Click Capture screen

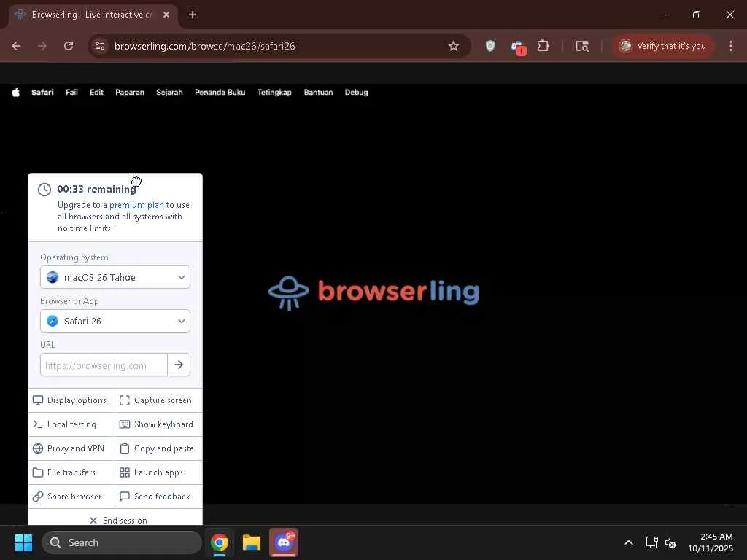pyautogui.click(x=158, y=400)
